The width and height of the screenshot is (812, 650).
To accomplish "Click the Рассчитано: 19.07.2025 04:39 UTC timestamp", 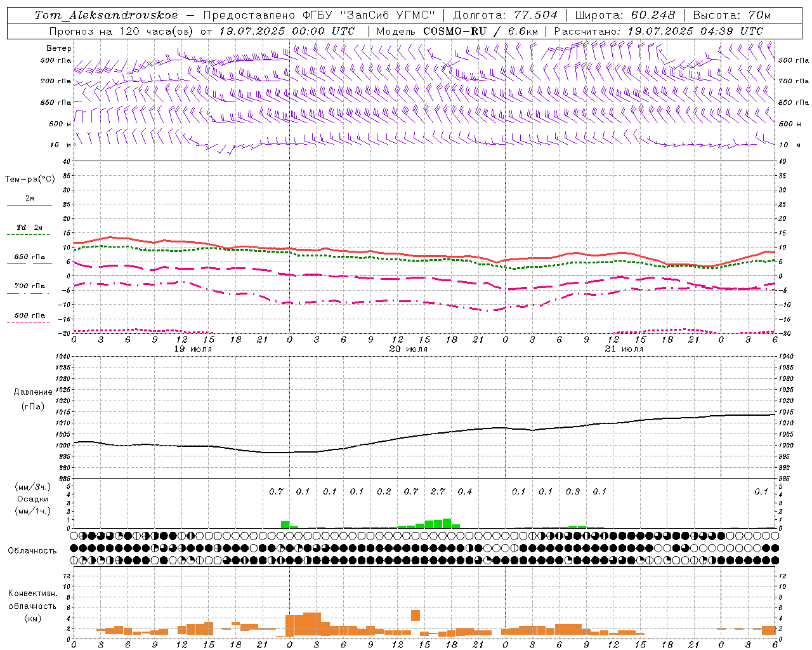I will [658, 30].
